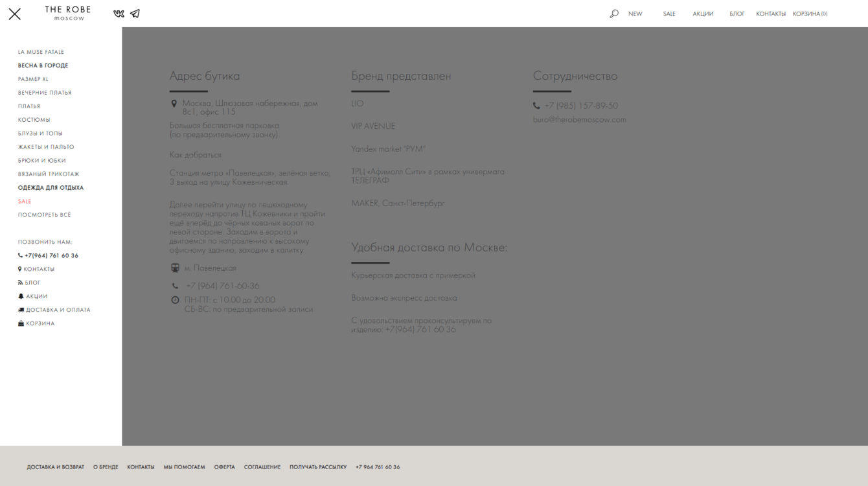Click ПОЛУЧАТЬ РАССЫЛКУ in the footer
Image resolution: width=868 pixels, height=486 pixels.
click(318, 467)
